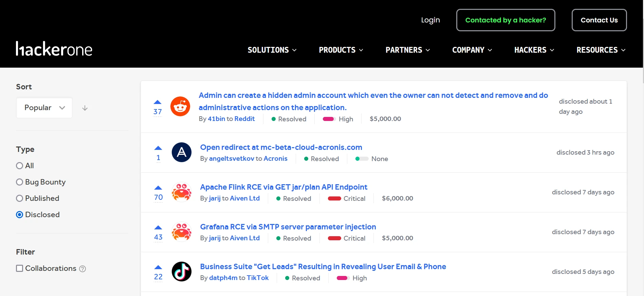Reverse sort direction with arrow icon
Screen dimensions: 644x296
tap(85, 108)
